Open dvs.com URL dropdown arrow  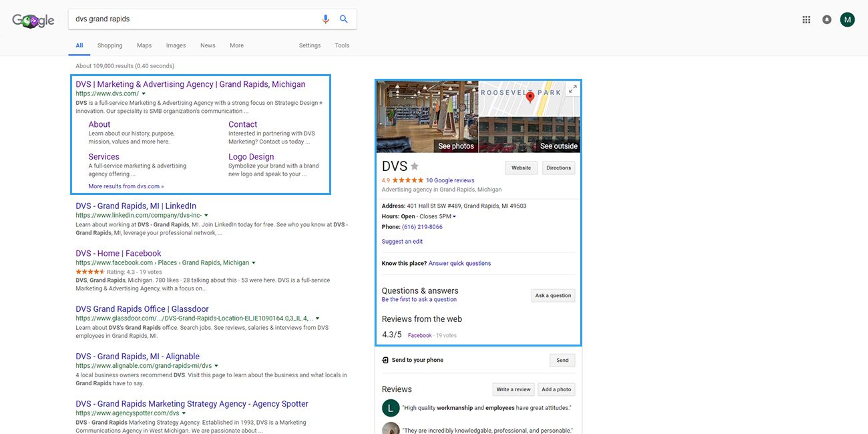pyautogui.click(x=144, y=94)
